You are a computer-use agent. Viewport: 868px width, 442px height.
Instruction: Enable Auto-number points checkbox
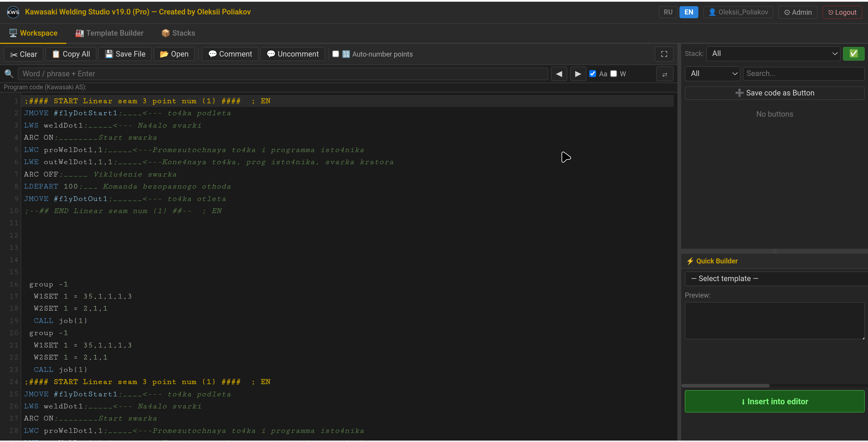(x=336, y=54)
